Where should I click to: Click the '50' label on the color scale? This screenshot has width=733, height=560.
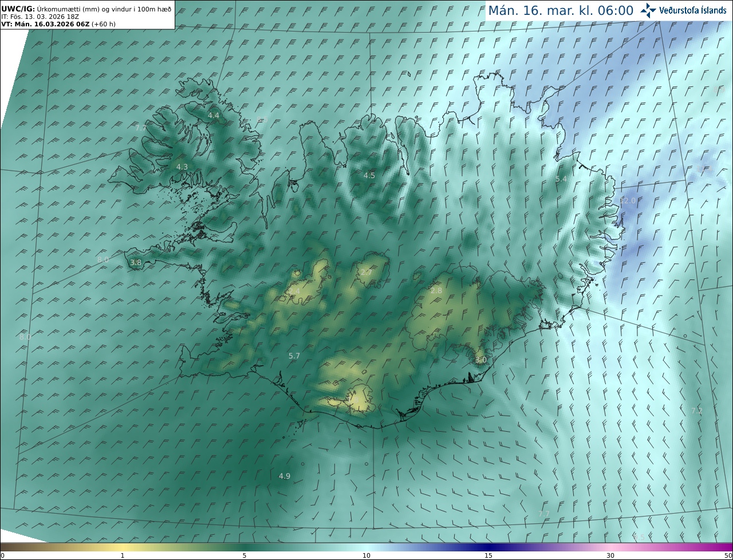728,555
